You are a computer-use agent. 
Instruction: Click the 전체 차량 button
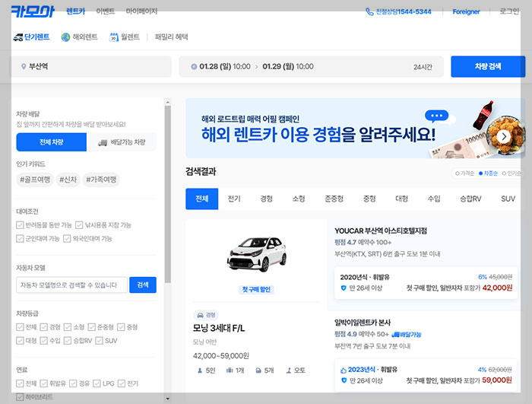click(x=51, y=142)
